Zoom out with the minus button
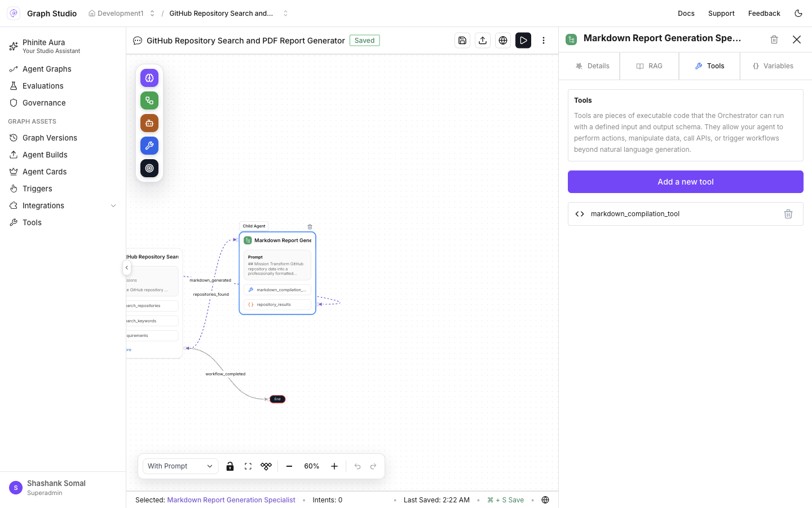Viewport: 812px width, 508px height. [289, 466]
